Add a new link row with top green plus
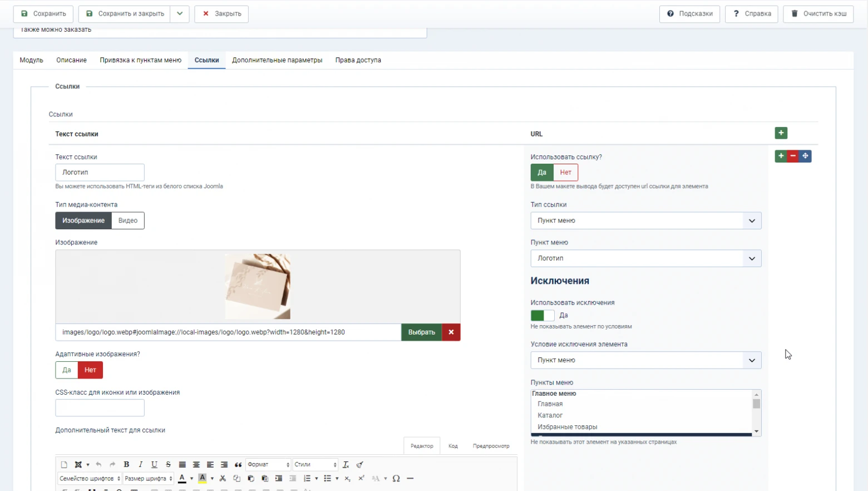The width and height of the screenshot is (868, 491). [781, 133]
